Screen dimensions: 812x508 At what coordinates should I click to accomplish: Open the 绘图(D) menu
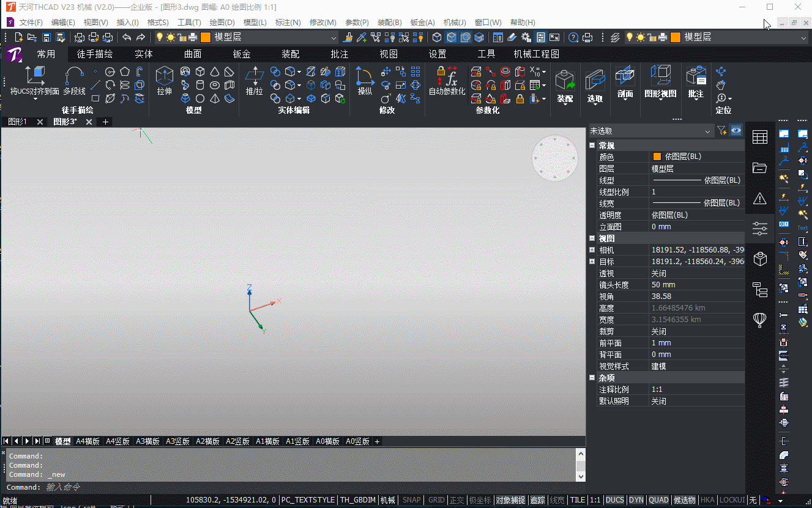pyautogui.click(x=222, y=22)
